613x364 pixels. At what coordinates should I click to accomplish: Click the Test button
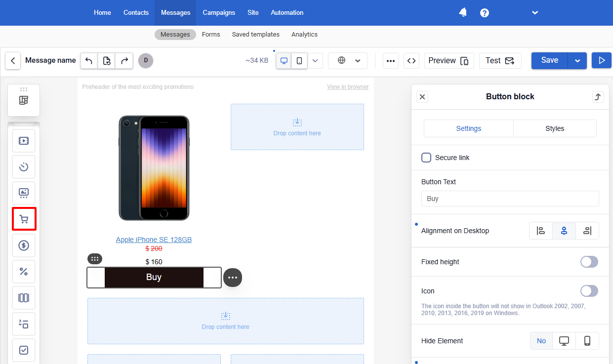pyautogui.click(x=500, y=61)
